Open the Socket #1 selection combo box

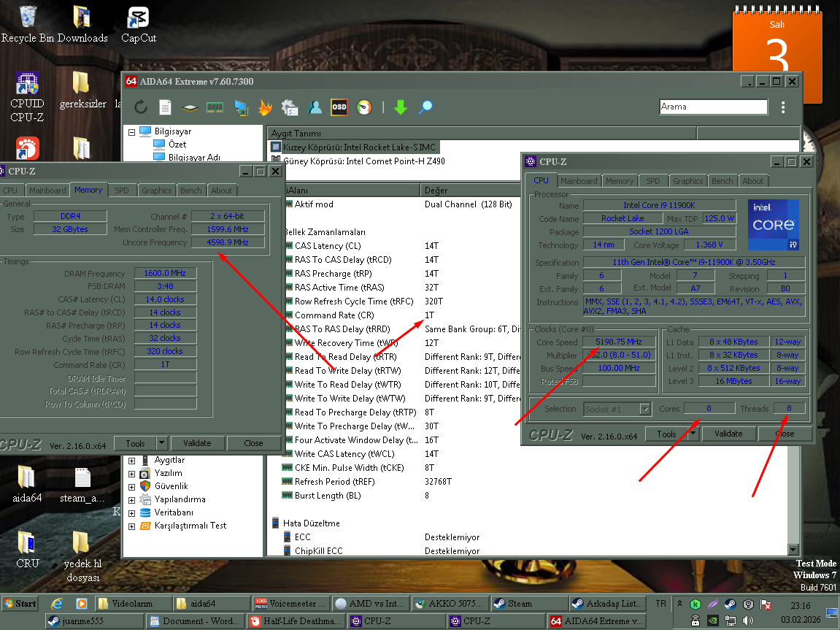(617, 410)
